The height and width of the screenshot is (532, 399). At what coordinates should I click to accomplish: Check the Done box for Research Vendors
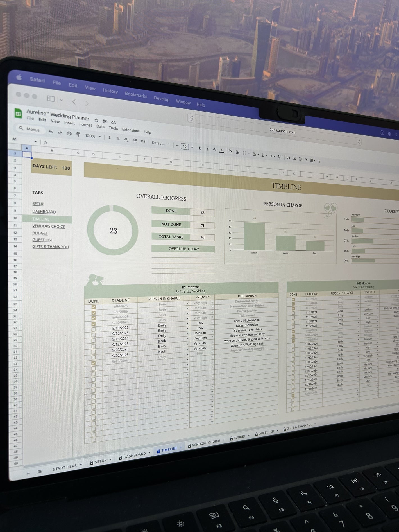(x=94, y=335)
